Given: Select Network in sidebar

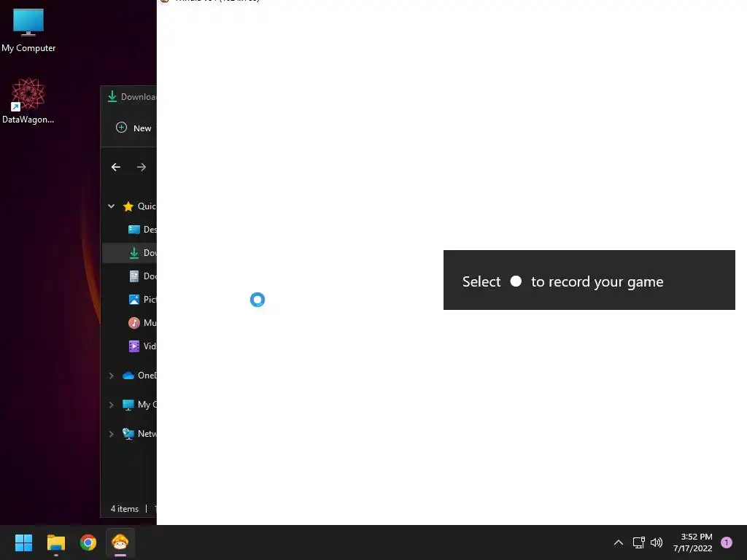Looking at the screenshot, I should [139, 434].
